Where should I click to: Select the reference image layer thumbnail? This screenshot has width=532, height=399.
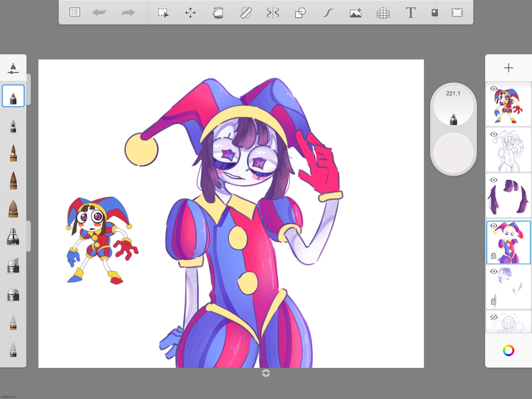(x=508, y=104)
